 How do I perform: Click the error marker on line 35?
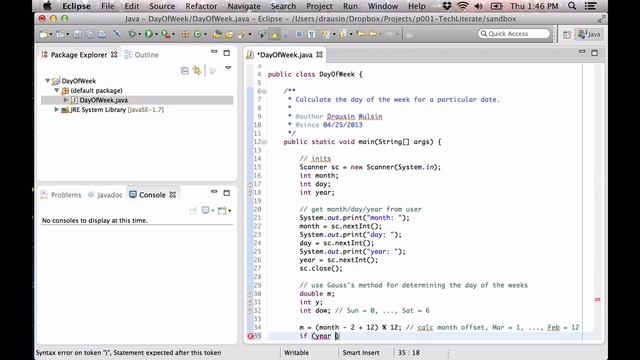click(250, 336)
